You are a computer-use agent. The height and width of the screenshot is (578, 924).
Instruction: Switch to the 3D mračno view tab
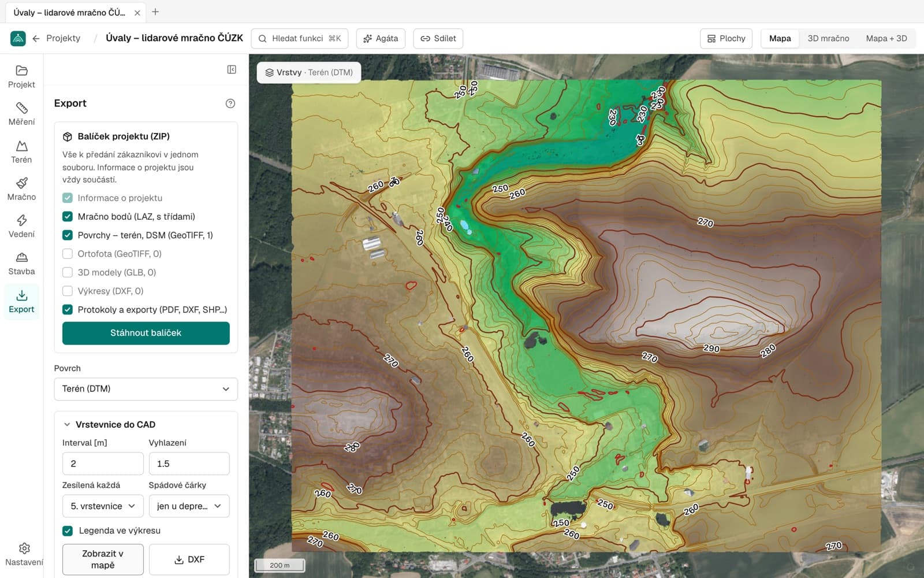pos(828,39)
